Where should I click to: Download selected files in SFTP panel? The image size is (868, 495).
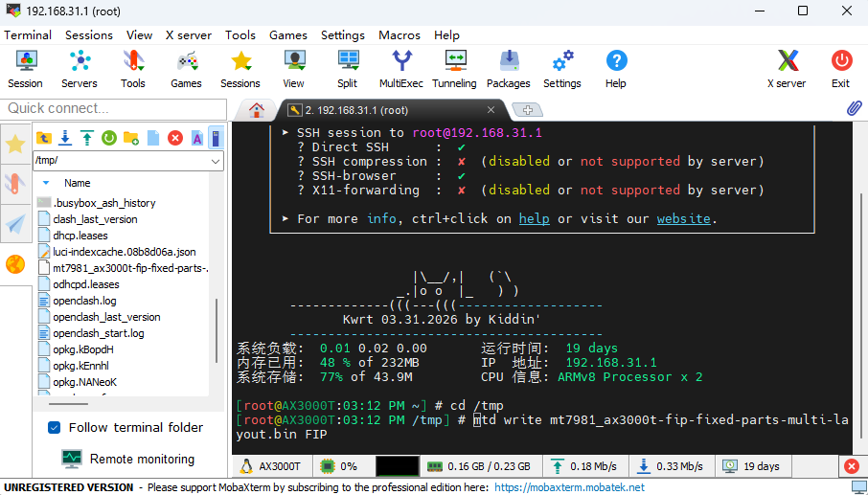(65, 138)
